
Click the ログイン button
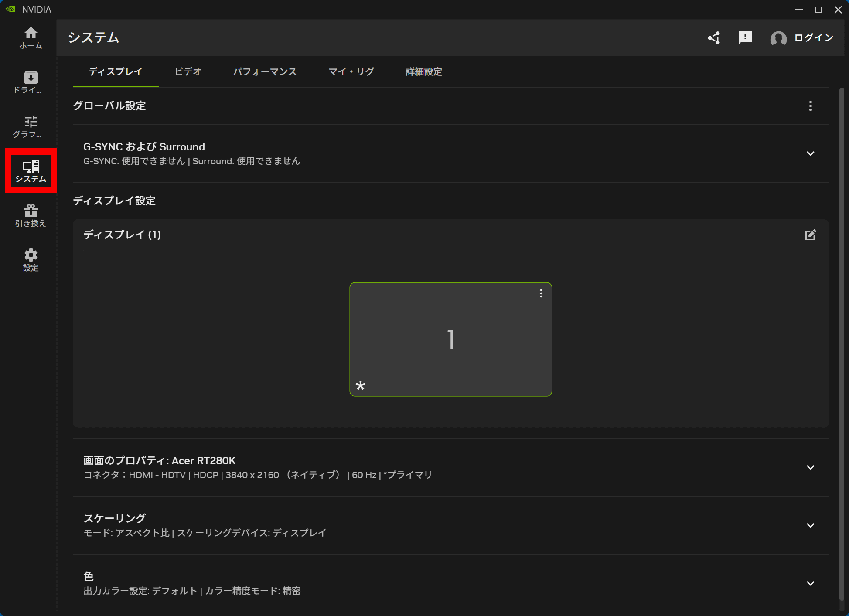tap(802, 38)
